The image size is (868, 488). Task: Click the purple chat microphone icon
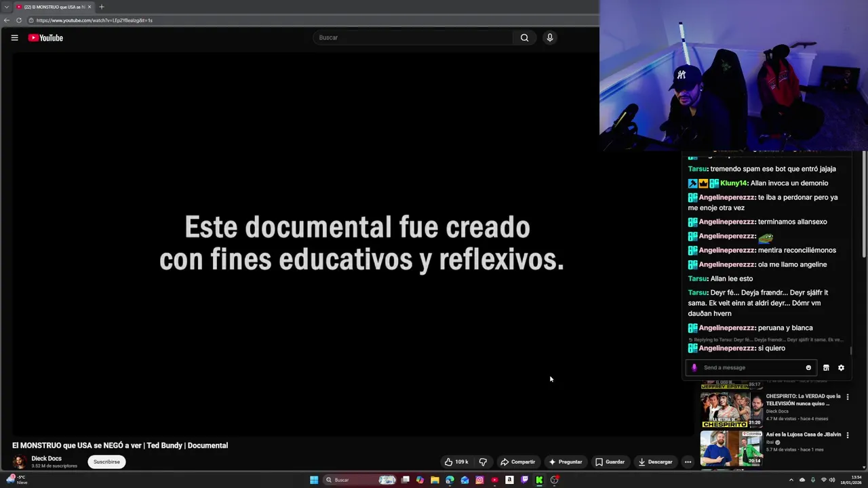click(x=694, y=368)
